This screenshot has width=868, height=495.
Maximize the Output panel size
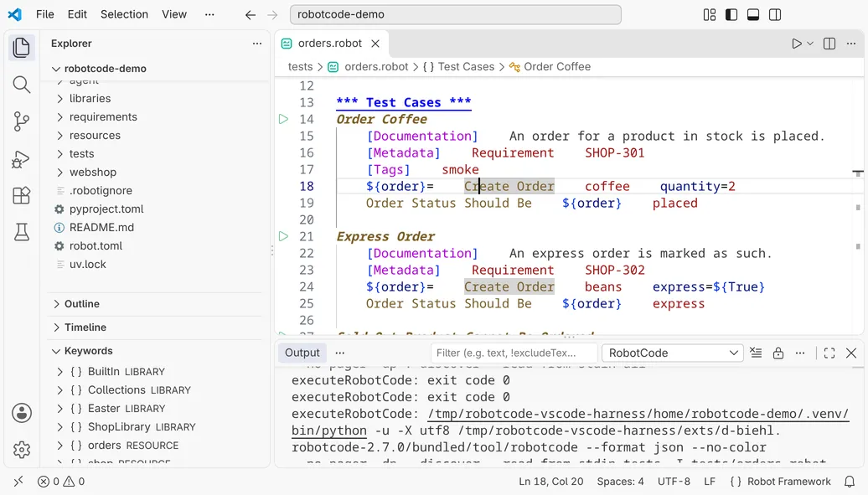829,353
